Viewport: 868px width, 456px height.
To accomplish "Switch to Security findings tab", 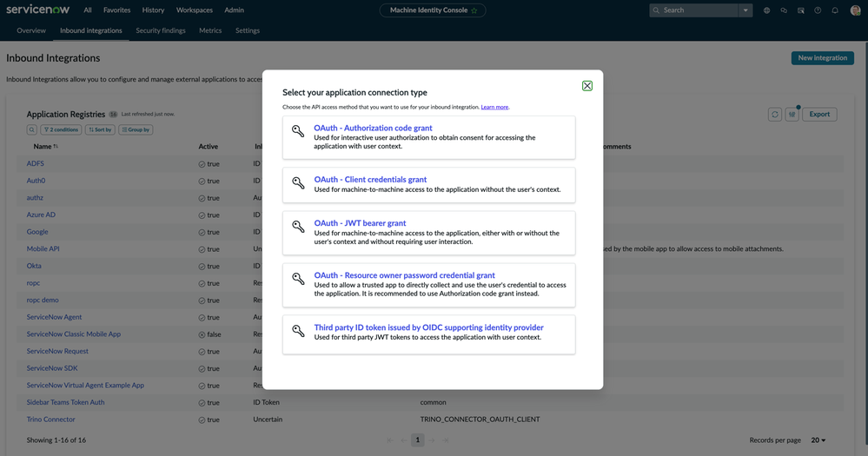I will click(161, 30).
